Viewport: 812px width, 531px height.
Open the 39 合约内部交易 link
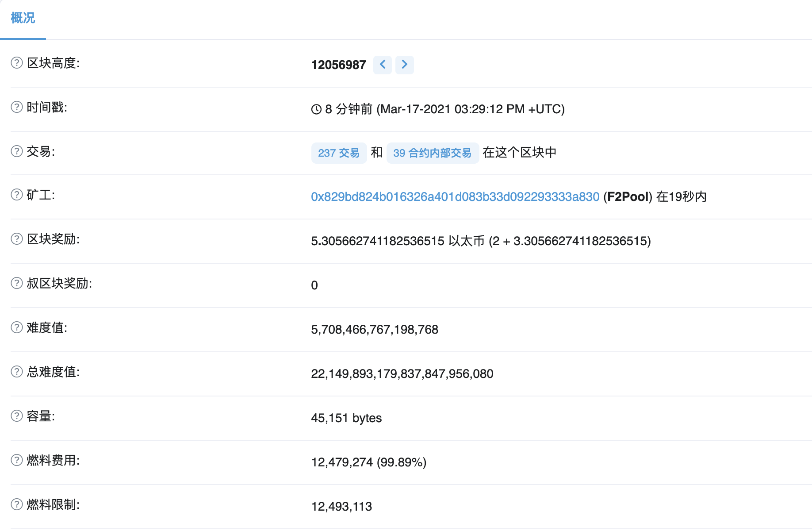pyautogui.click(x=433, y=153)
